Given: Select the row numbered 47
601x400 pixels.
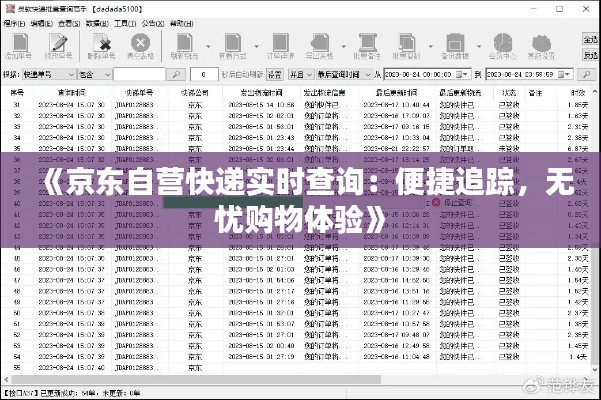Looking at the screenshot, I should pos(295,280).
